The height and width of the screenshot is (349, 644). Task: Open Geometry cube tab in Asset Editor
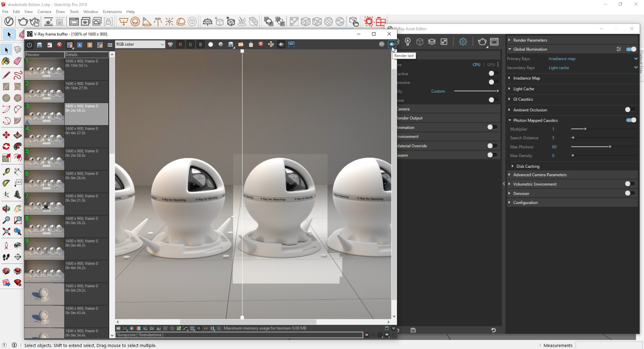420,42
